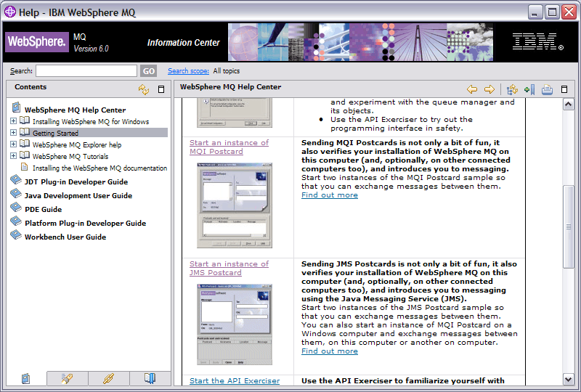This screenshot has height=392, width=581.
Task: Open the Bookmarks tab icon
Action: coord(150,378)
